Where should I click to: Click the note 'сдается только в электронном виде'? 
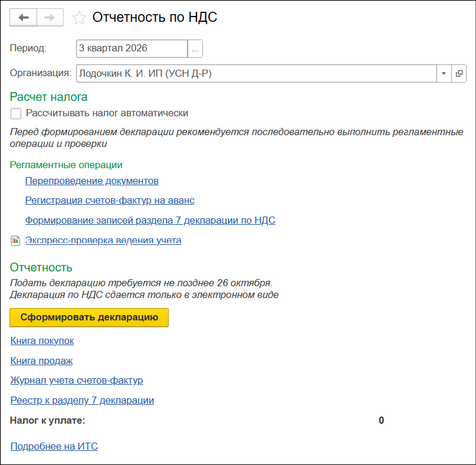click(x=192, y=294)
